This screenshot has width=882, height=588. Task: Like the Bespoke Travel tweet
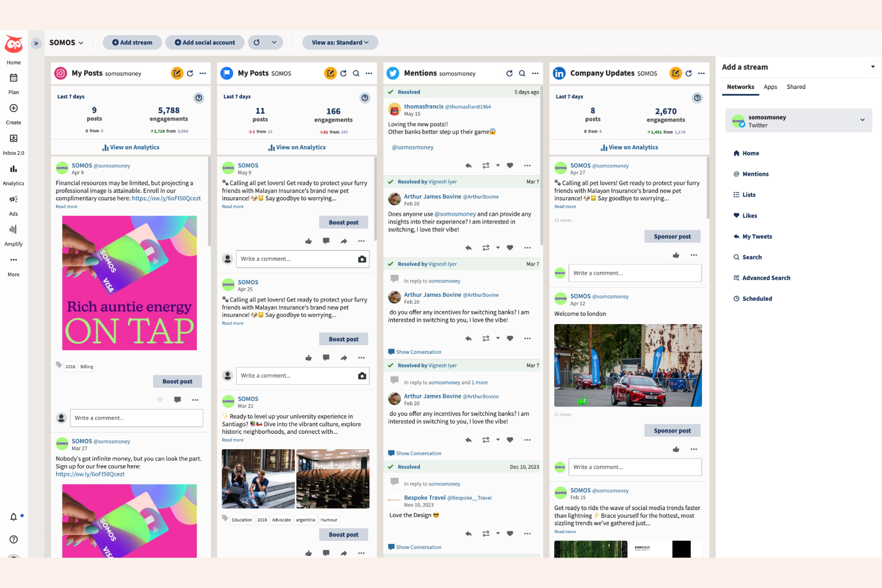click(510, 534)
